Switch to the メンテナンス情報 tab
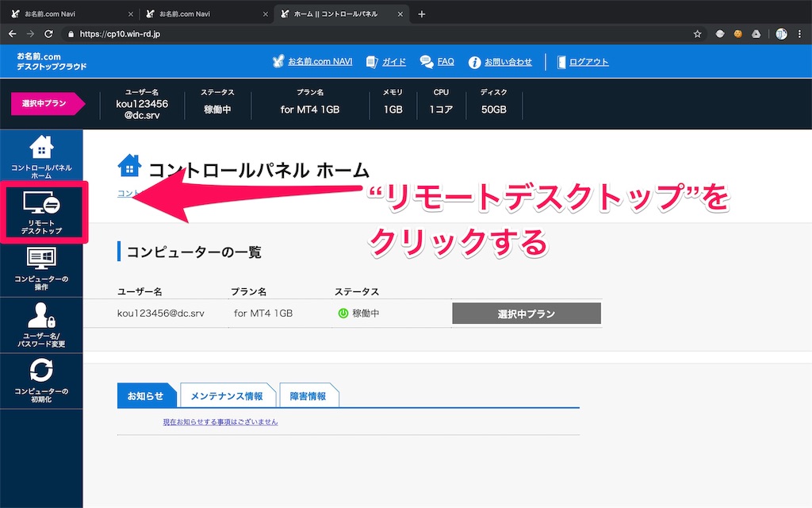 (x=228, y=394)
